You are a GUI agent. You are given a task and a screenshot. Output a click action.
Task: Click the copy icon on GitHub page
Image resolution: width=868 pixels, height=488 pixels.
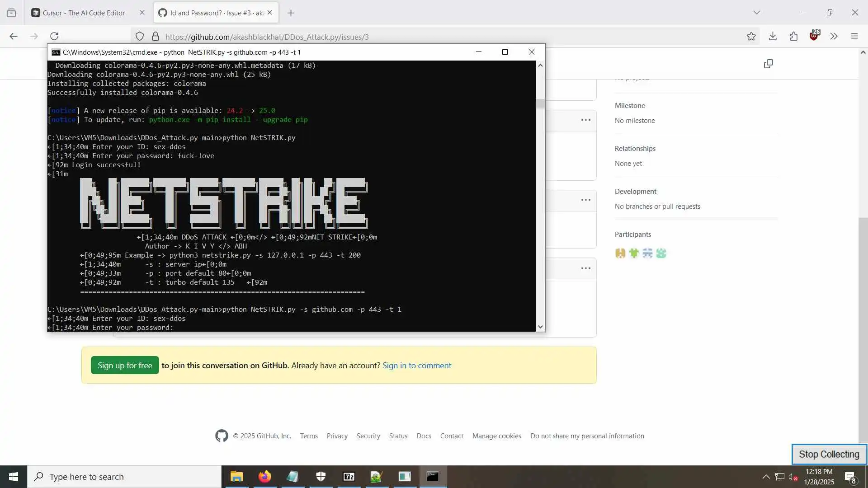point(768,64)
